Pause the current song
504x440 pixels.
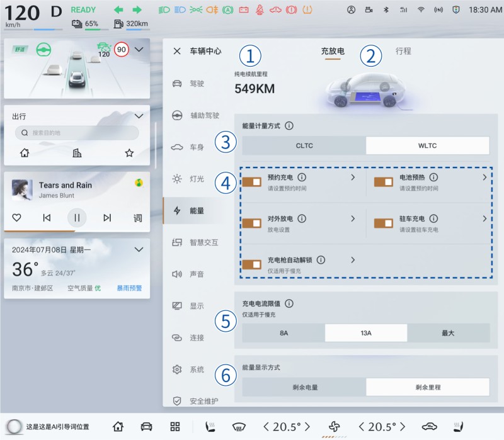tap(77, 218)
